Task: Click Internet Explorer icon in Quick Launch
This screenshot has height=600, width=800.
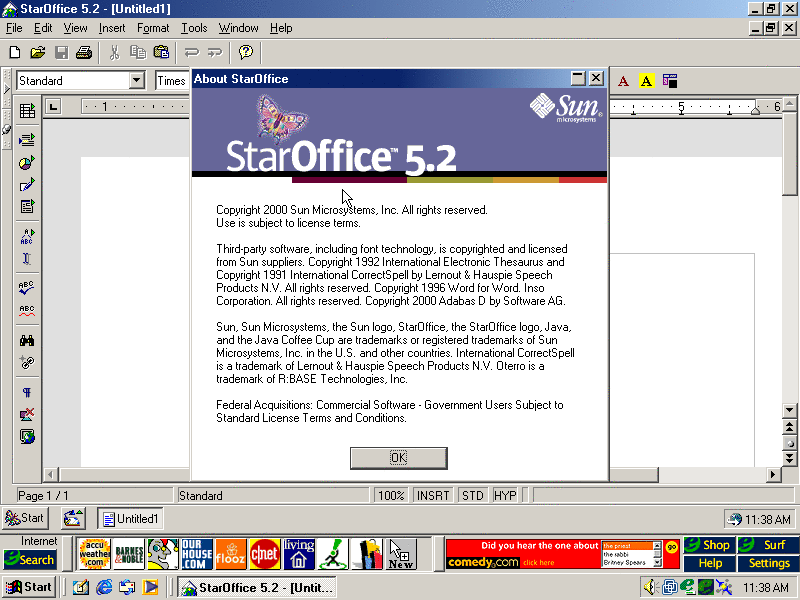Action: 103,587
